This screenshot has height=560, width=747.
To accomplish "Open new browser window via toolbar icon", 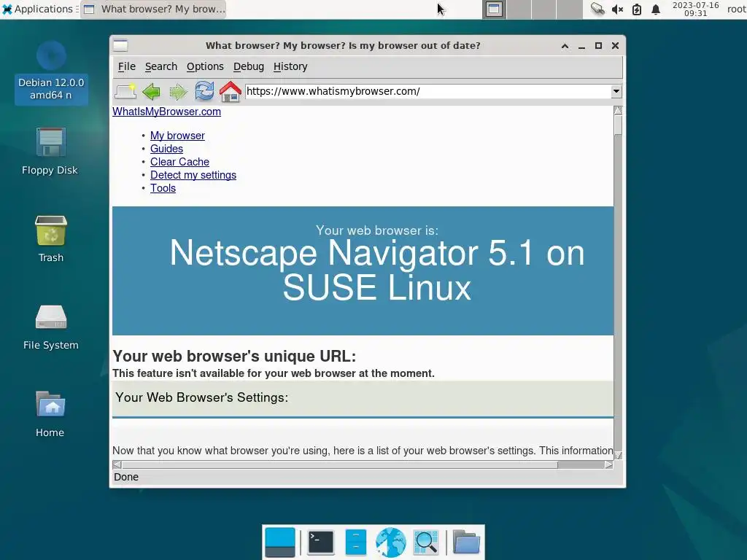I will point(125,91).
